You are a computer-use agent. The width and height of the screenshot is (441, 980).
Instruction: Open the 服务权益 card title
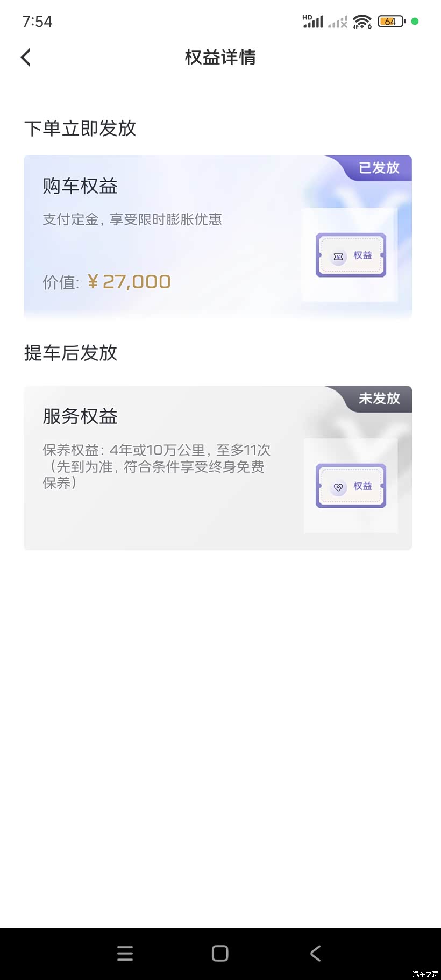(x=80, y=416)
